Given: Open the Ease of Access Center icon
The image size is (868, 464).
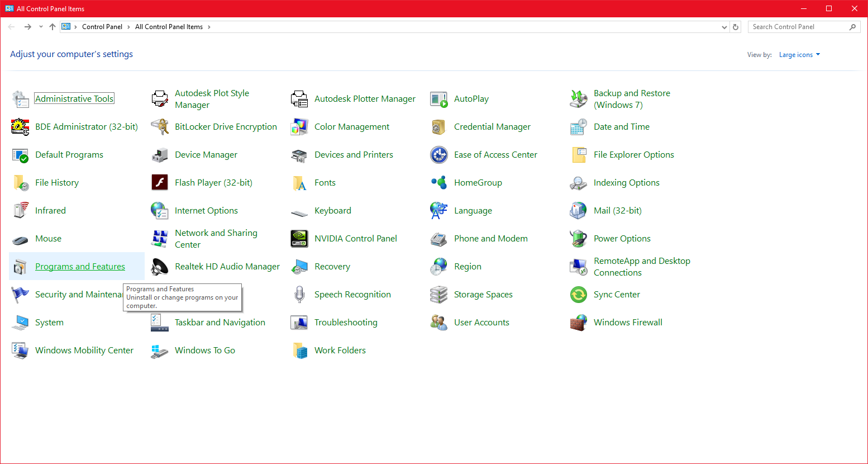Looking at the screenshot, I should 439,155.
